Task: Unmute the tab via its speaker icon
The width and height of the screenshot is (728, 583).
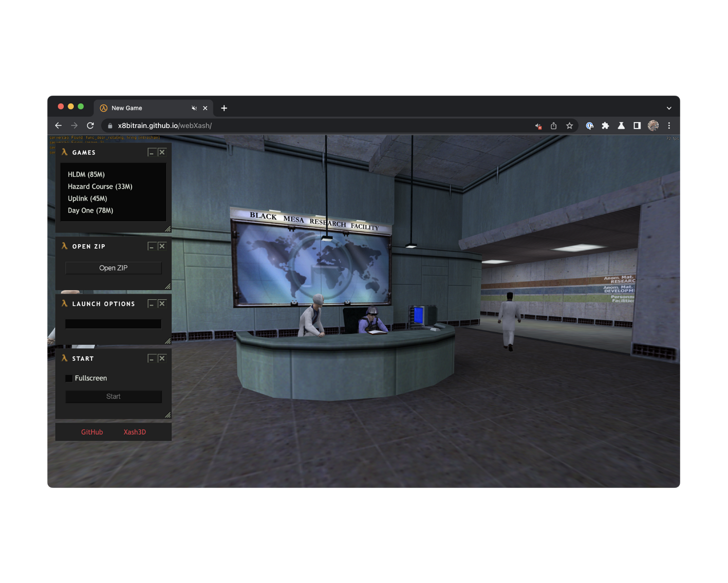Action: point(194,108)
